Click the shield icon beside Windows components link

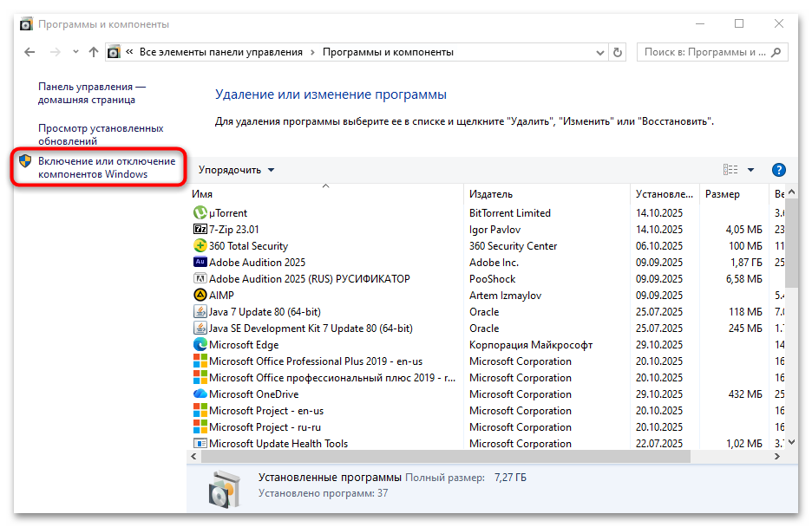(x=25, y=161)
